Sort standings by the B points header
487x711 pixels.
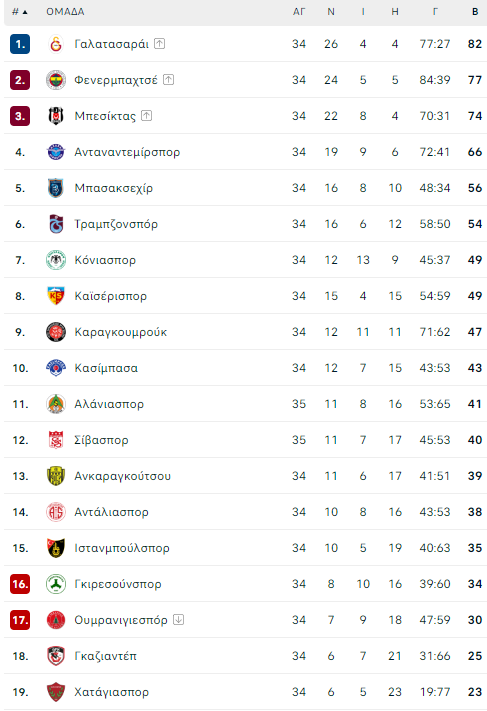(x=475, y=12)
